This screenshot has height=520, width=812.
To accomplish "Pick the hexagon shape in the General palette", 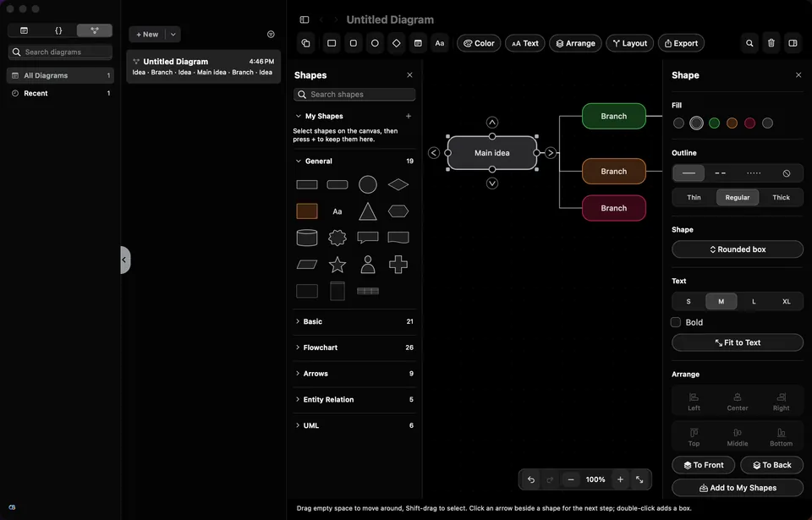I will pos(398,211).
